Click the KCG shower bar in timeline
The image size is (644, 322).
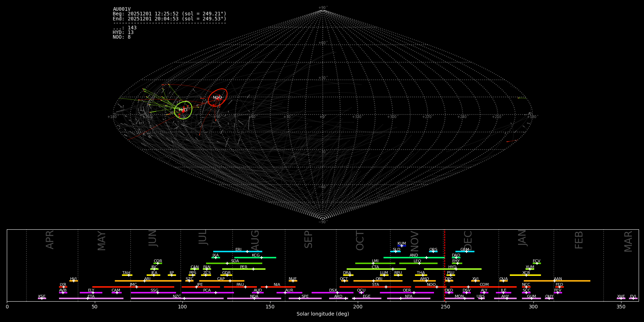[x=255, y=258]
